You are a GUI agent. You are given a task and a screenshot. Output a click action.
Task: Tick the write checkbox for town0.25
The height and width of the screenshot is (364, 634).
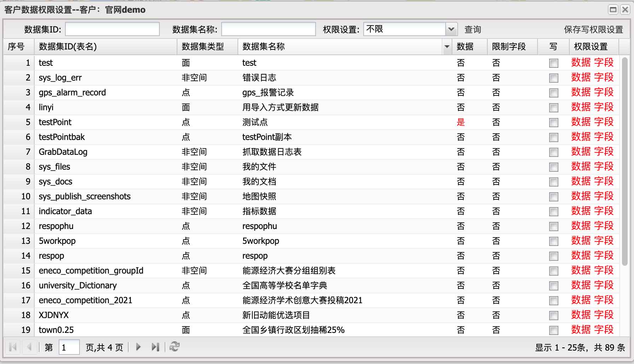coord(553,330)
